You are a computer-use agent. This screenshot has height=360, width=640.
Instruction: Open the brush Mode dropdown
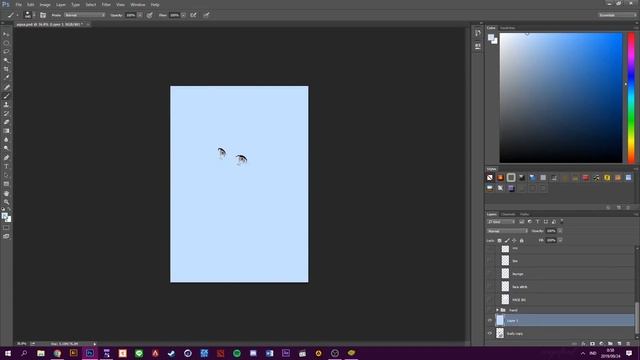pyautogui.click(x=84, y=15)
